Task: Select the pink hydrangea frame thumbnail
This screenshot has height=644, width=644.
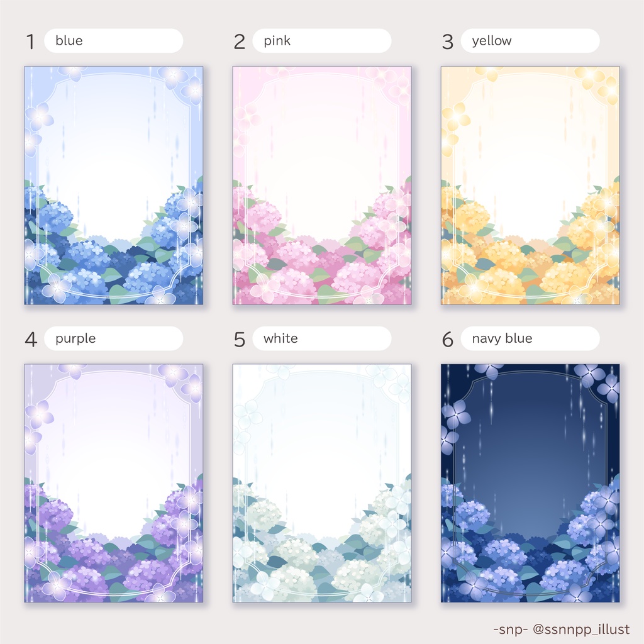Action: (x=322, y=186)
